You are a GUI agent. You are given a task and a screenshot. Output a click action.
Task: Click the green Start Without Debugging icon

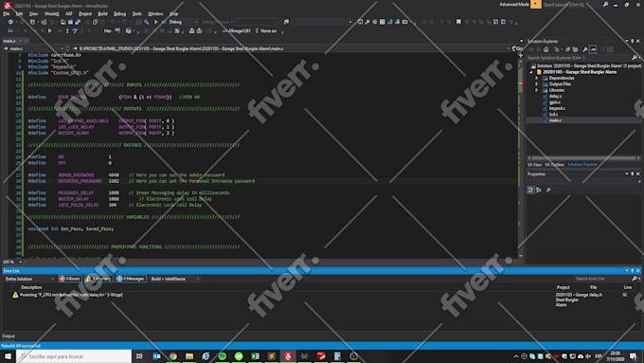156,22
